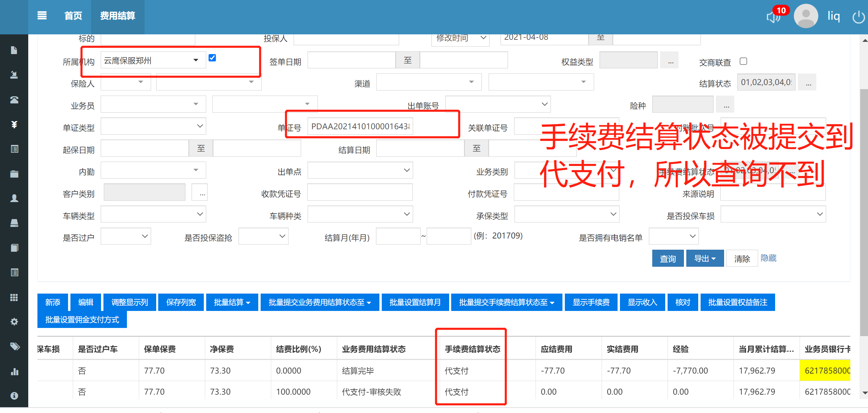The image size is (868, 413).
Task: Switch to the 首页 tab
Action: coord(73,16)
